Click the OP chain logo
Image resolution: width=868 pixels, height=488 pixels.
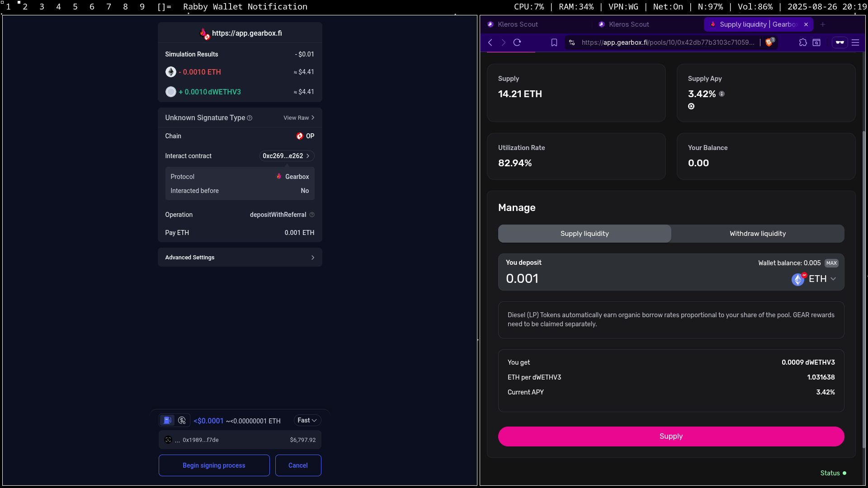(300, 136)
